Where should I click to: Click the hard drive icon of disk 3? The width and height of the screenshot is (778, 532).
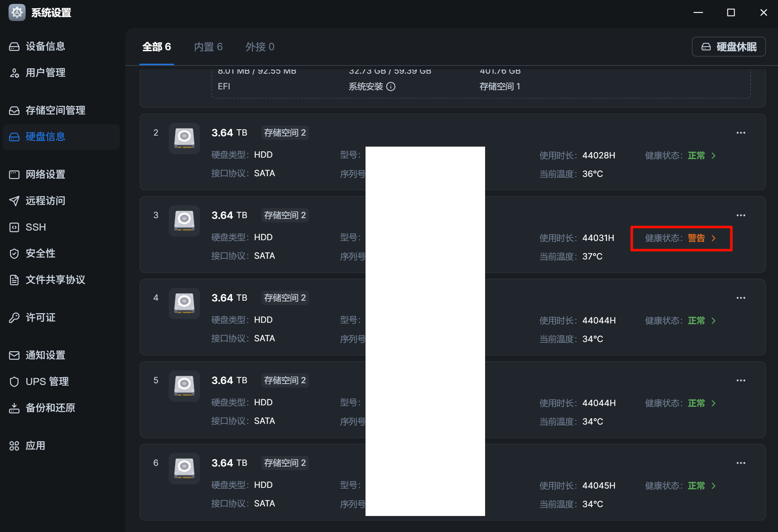click(184, 221)
